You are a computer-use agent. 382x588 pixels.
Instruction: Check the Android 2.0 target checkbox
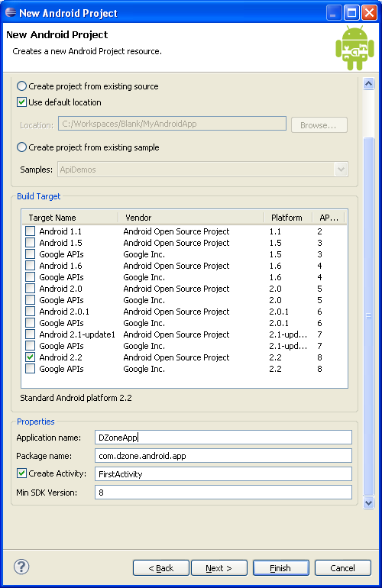30,289
